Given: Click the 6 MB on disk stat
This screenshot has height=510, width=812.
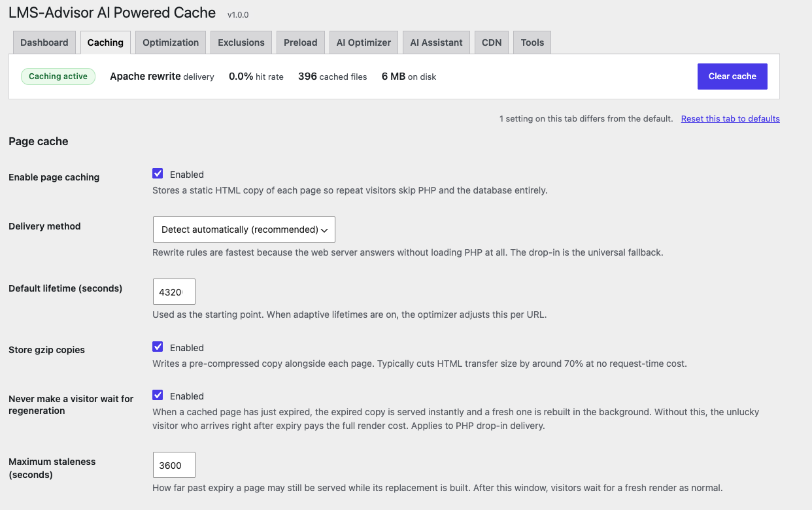Looking at the screenshot, I should click(x=409, y=76).
